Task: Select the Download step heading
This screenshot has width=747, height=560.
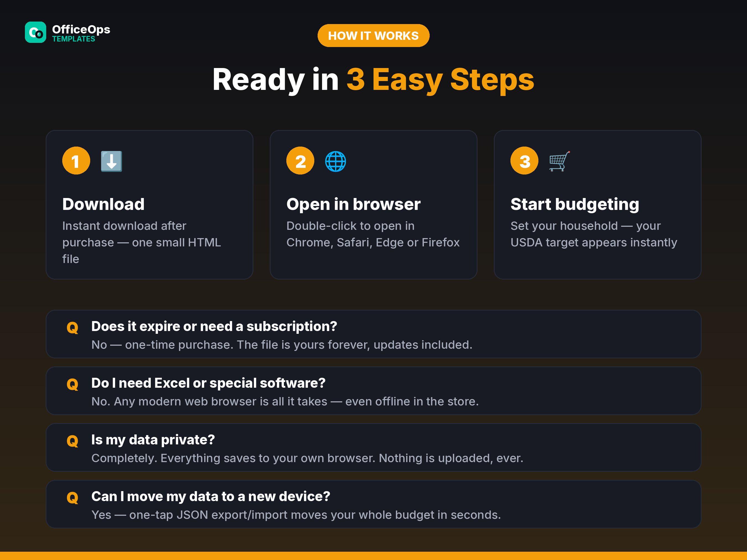Action: (x=103, y=204)
